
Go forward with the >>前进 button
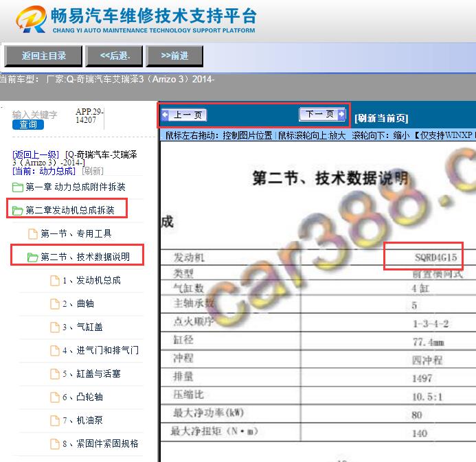click(174, 56)
